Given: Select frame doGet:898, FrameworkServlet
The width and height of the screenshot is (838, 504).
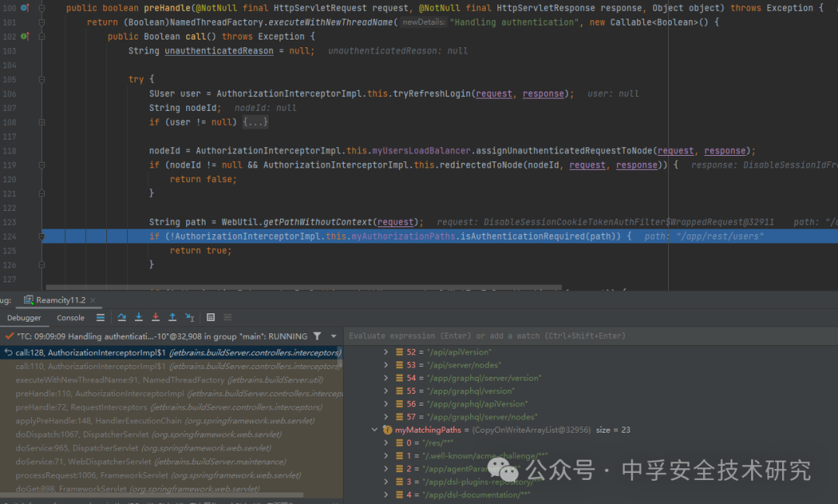Looking at the screenshot, I should [171, 488].
